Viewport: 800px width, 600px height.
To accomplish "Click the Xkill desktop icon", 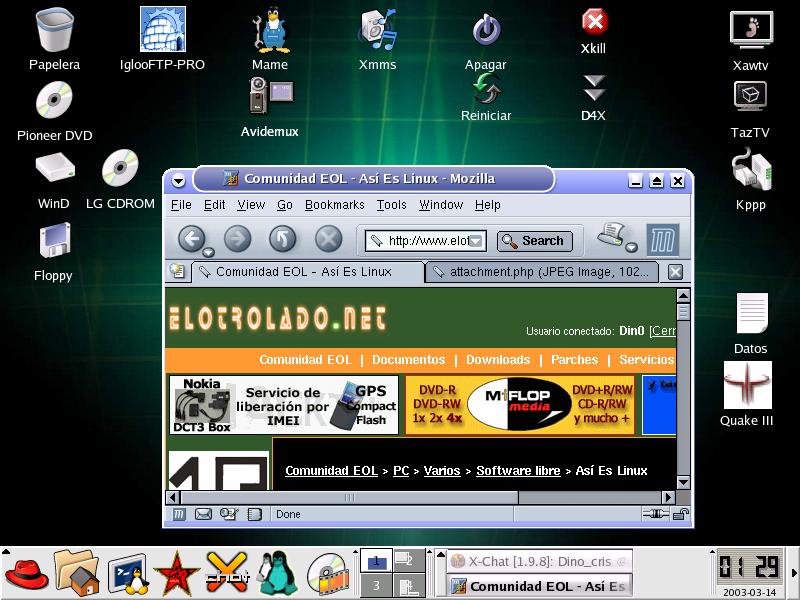I will point(594,22).
